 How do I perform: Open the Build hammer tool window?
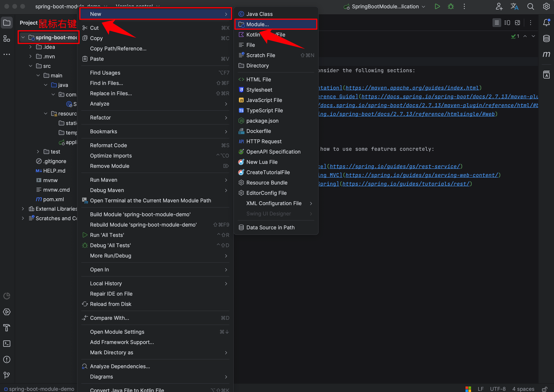coord(7,328)
